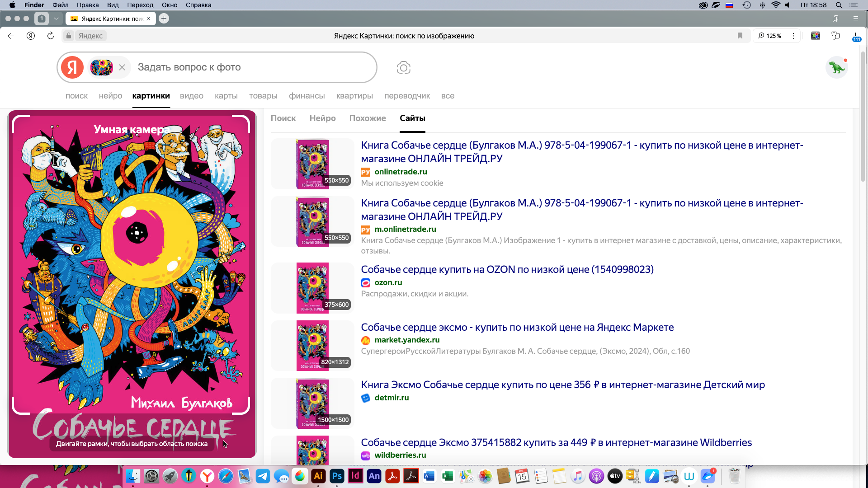Launch Adobe InDesign from the dock
The width and height of the screenshot is (868, 488).
355,476
